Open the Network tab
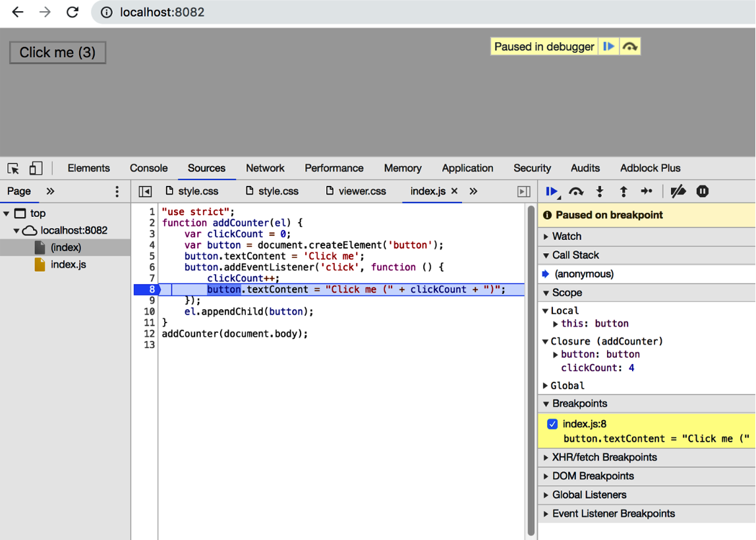Screen dimensions: 756x540 [x=265, y=168]
